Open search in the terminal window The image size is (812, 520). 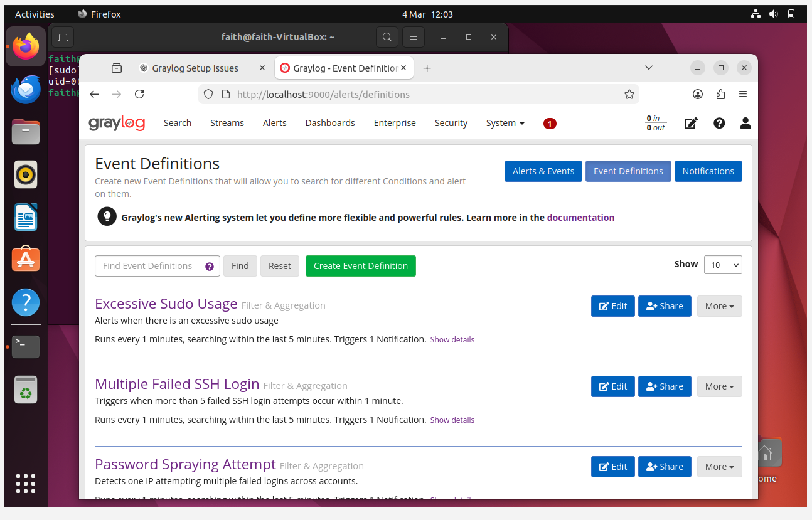coord(387,37)
